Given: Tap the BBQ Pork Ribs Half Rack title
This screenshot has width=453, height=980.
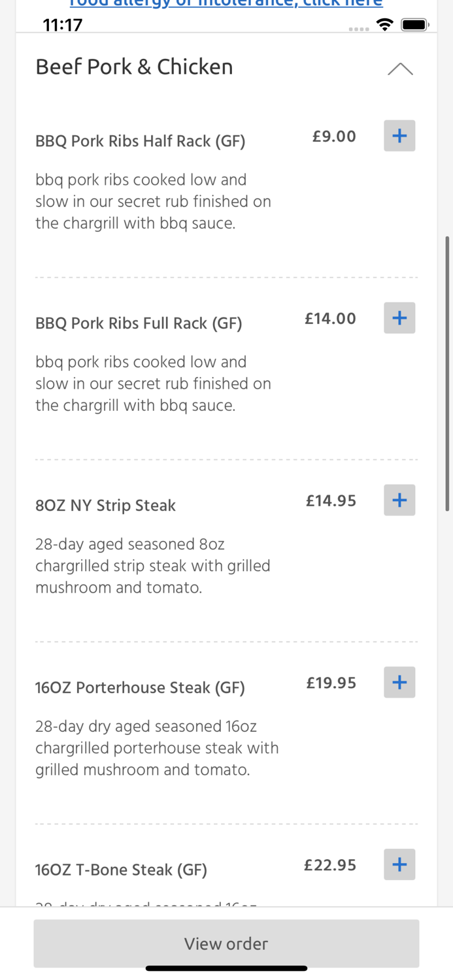Looking at the screenshot, I should click(141, 141).
